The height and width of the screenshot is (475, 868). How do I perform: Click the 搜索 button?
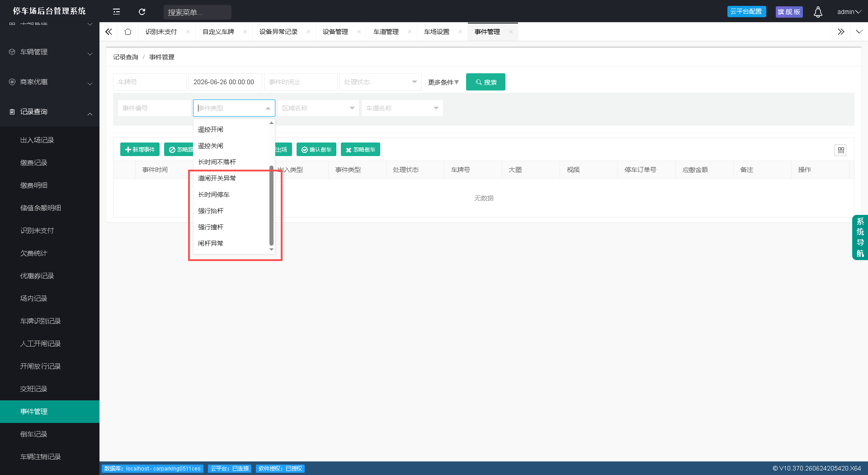click(486, 82)
